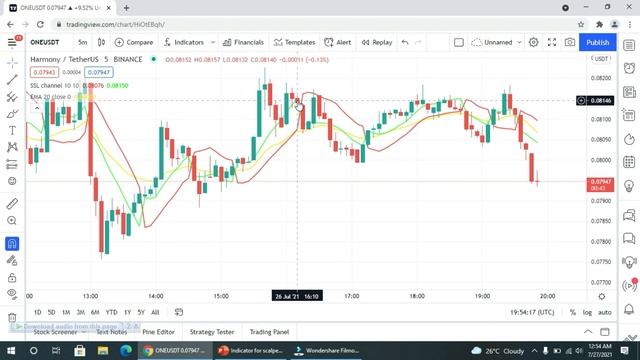Open the Alerts alarm clock panel
Screen dimensions: 640x360
pyautogui.click(x=629, y=68)
